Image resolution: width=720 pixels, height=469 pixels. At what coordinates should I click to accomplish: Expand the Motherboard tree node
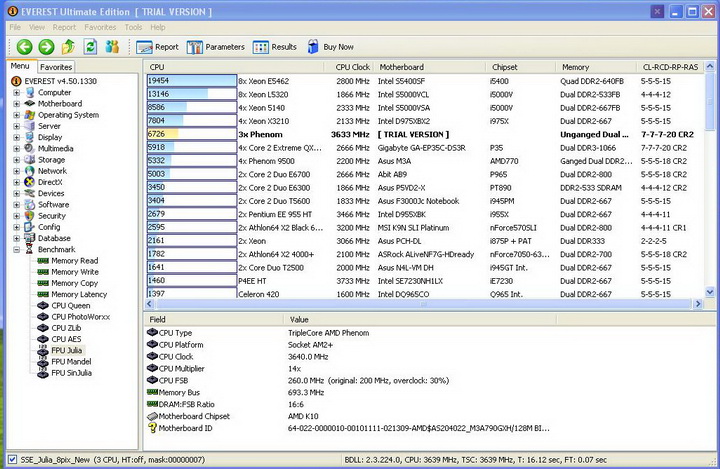(x=17, y=104)
